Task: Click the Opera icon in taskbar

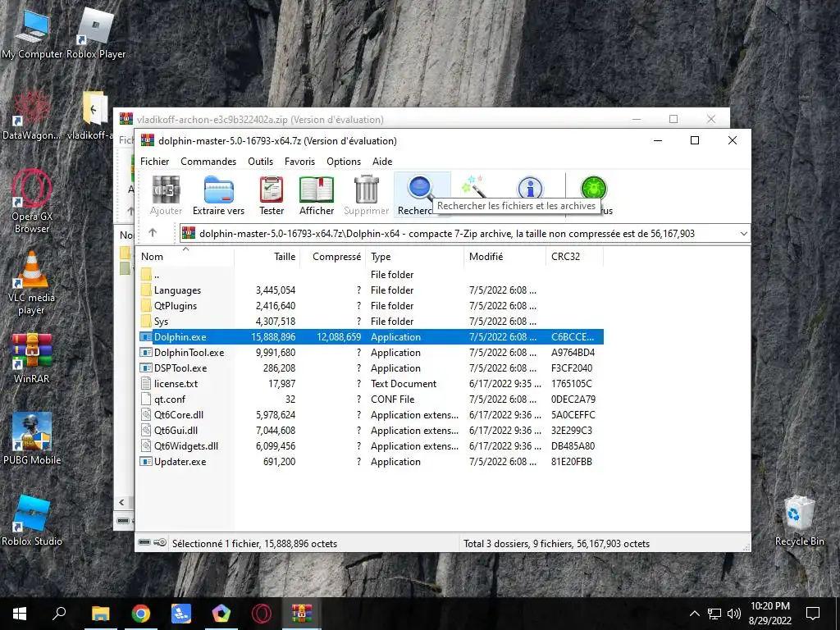Action: pyautogui.click(x=262, y=614)
